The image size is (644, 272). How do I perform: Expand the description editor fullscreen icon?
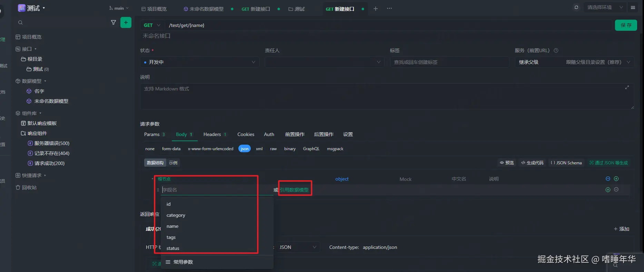pos(627,87)
